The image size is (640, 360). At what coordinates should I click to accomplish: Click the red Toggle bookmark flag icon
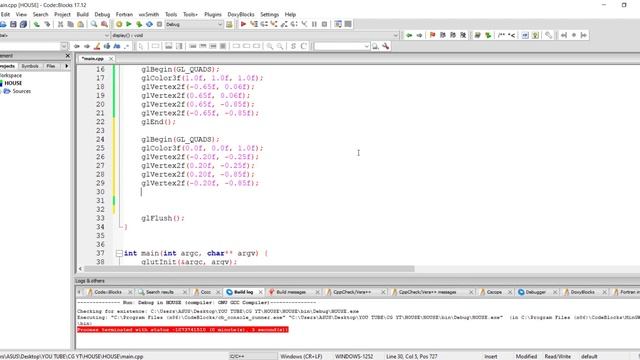pos(432,36)
